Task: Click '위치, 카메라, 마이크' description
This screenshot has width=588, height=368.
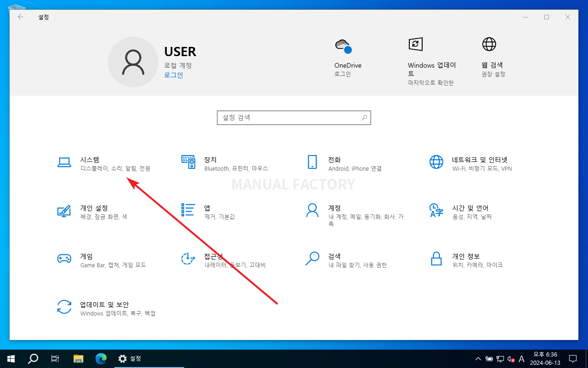Action: click(x=477, y=265)
